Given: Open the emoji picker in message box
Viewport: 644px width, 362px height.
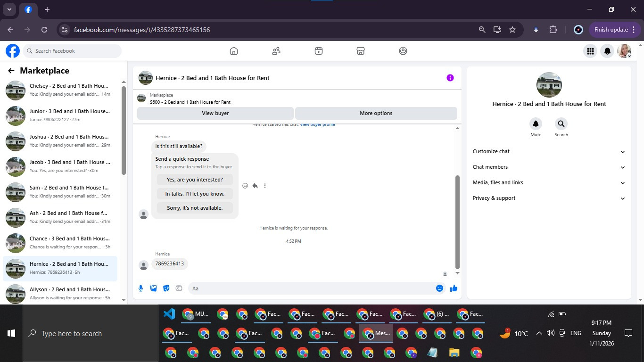Looking at the screenshot, I should [x=439, y=288].
